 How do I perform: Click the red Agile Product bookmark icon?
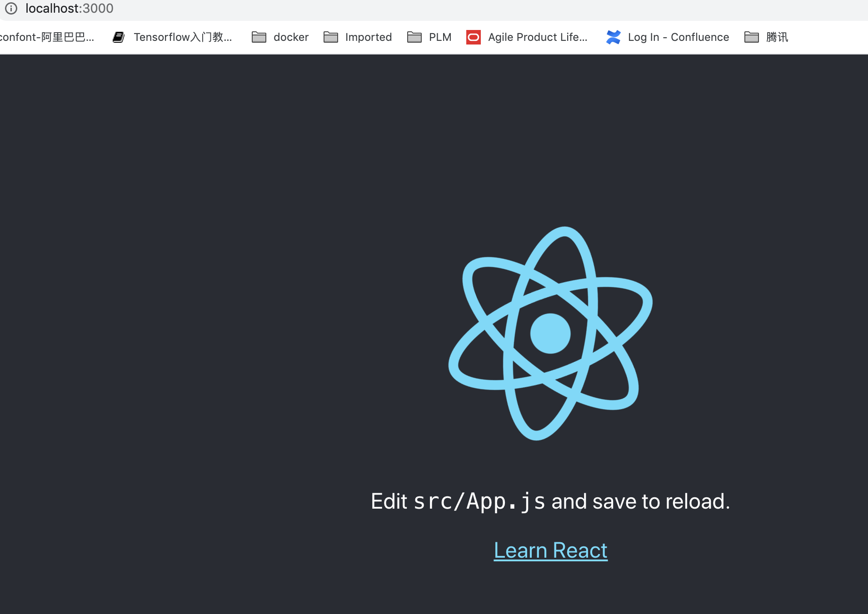(x=474, y=37)
